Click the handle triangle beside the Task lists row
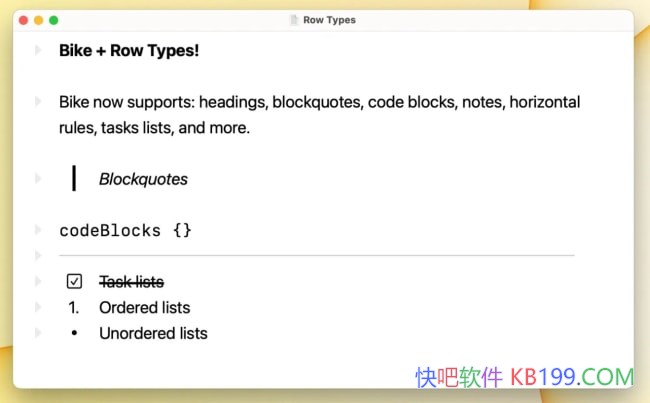This screenshot has width=650, height=403. [38, 282]
